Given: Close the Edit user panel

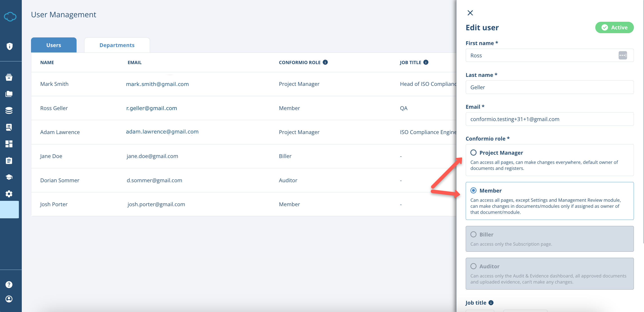Looking at the screenshot, I should [x=470, y=13].
